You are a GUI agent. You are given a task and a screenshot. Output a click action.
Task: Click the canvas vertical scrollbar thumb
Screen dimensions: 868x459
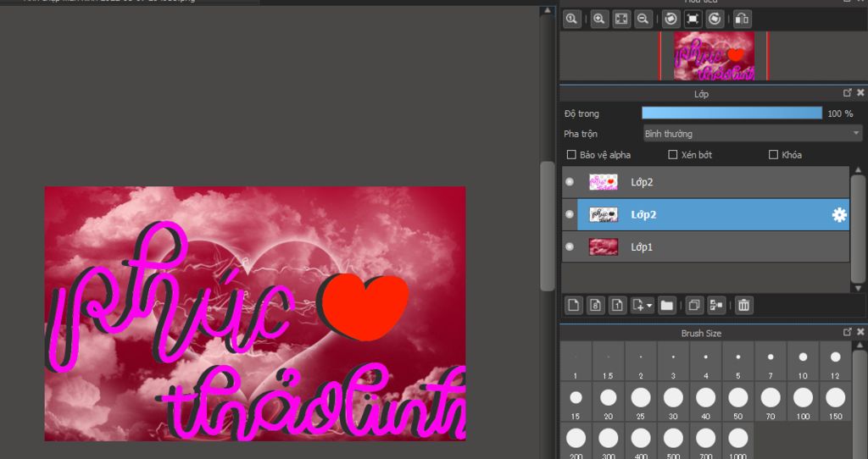pyautogui.click(x=548, y=225)
